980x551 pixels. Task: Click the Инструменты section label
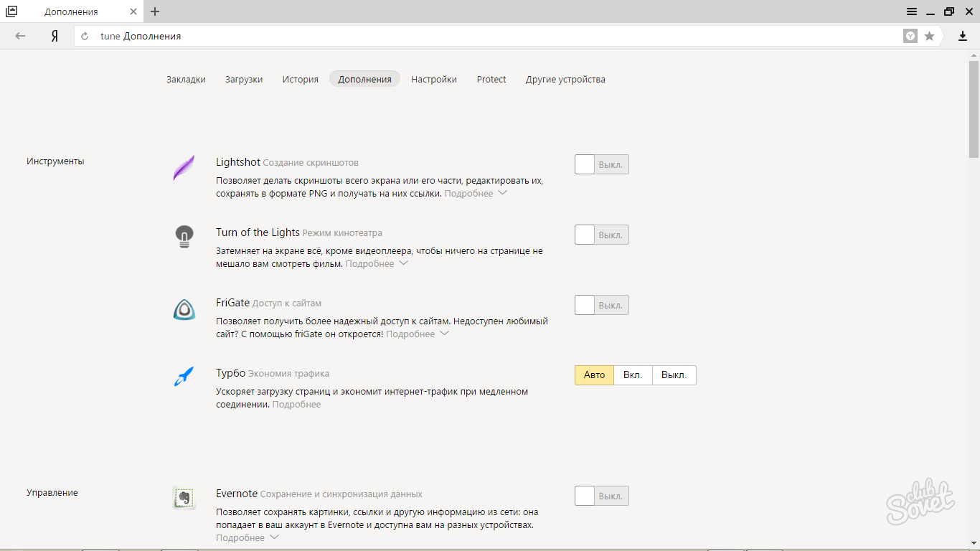(x=55, y=161)
